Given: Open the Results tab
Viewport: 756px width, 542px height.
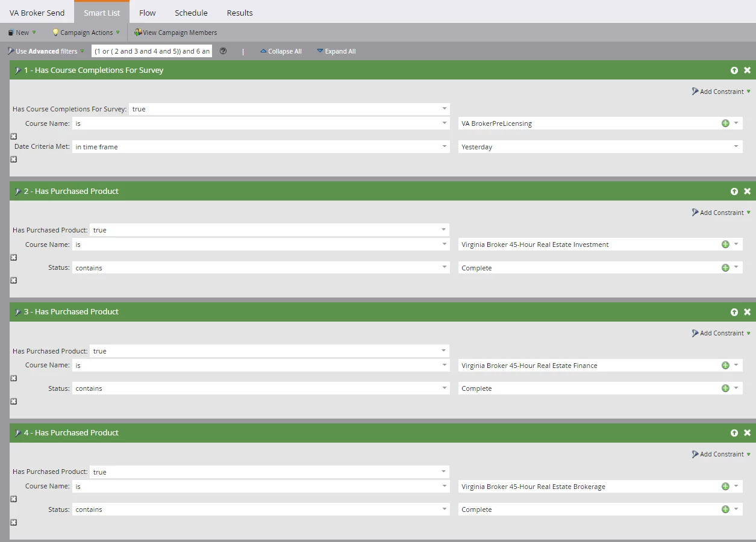Looking at the screenshot, I should tap(240, 13).
